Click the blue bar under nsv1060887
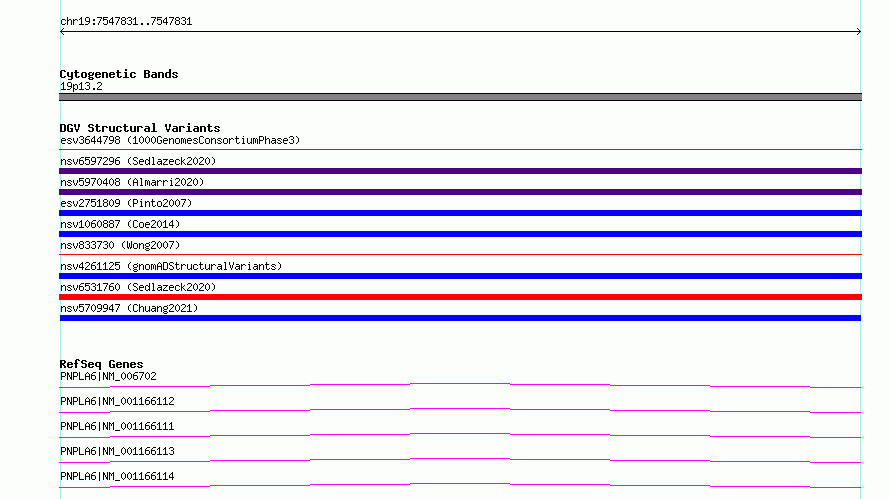 coord(460,234)
